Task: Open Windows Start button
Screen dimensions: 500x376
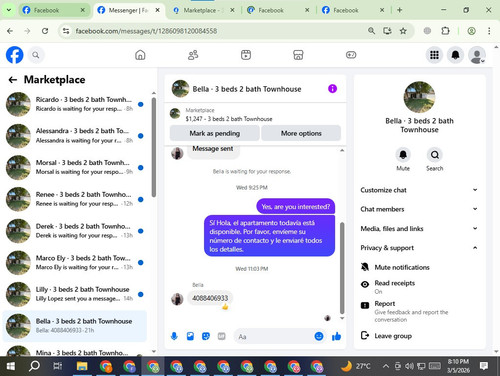Action: 10,366
